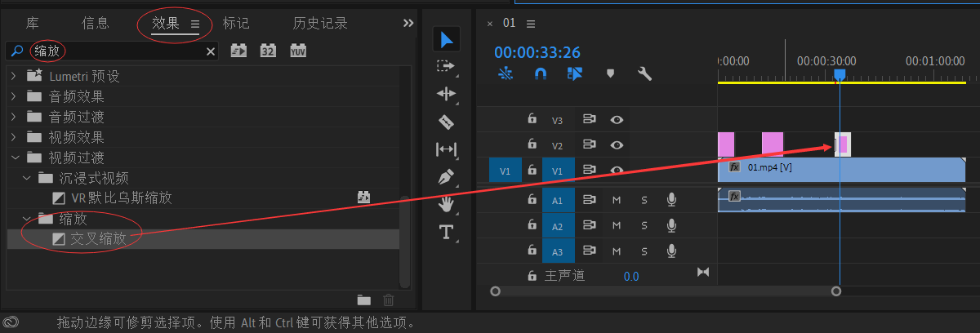
Task: Select the Selection arrow tool
Action: pos(447,38)
